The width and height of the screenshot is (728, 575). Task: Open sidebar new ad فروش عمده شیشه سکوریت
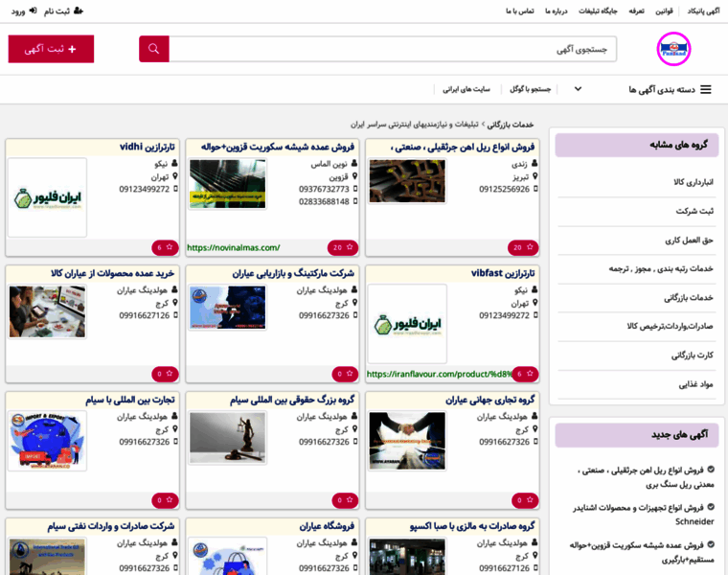tap(642, 552)
